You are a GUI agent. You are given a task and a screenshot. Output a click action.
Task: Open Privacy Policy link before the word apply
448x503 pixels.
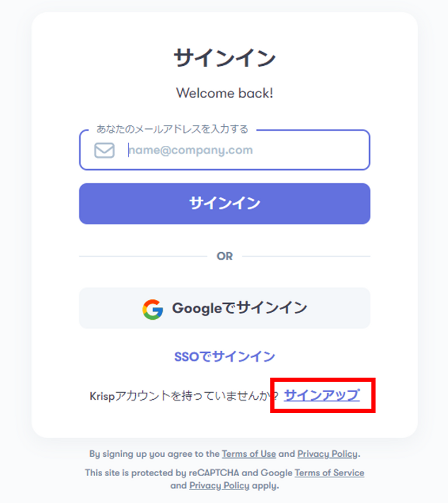click(x=219, y=485)
